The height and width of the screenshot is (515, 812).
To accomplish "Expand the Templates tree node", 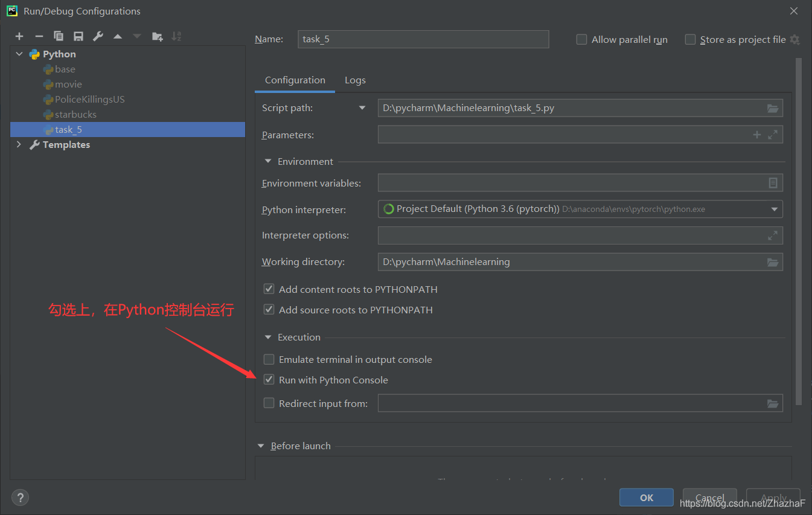I will coord(19,144).
